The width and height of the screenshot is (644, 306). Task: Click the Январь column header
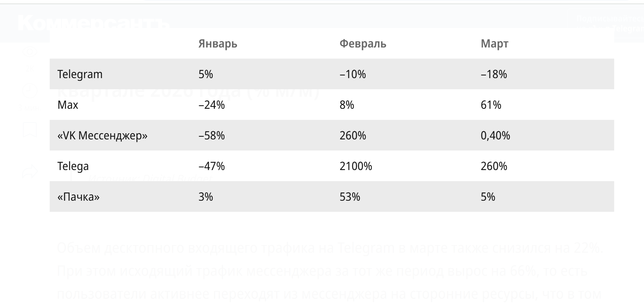(218, 44)
